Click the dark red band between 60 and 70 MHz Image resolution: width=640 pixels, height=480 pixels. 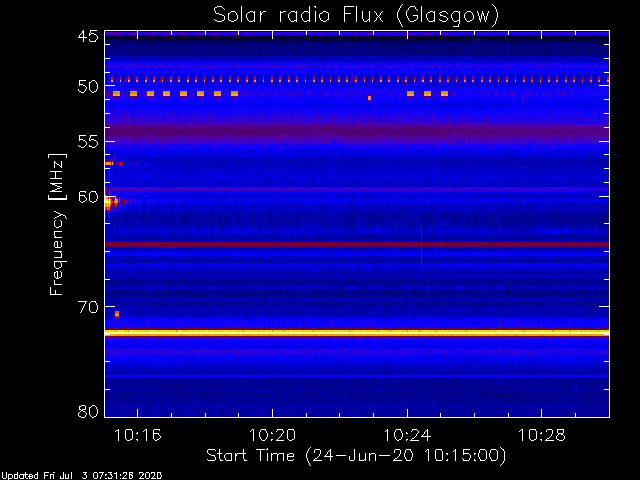[357, 244]
